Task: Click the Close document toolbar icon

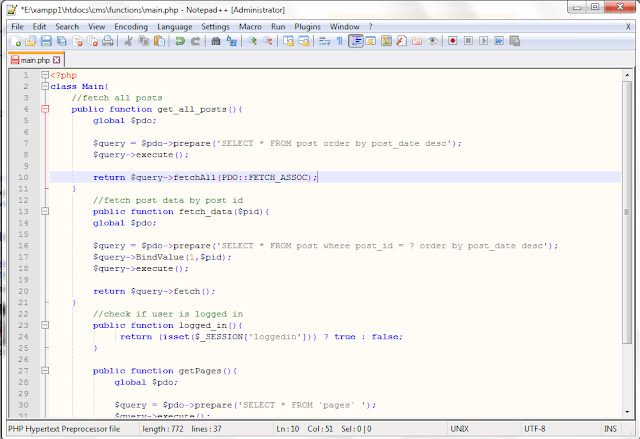Action: (x=77, y=41)
